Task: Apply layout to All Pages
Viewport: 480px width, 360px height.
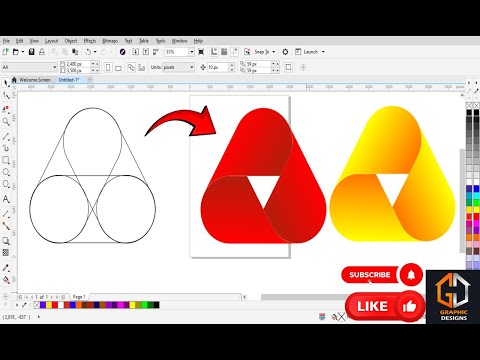Action: click(x=131, y=68)
